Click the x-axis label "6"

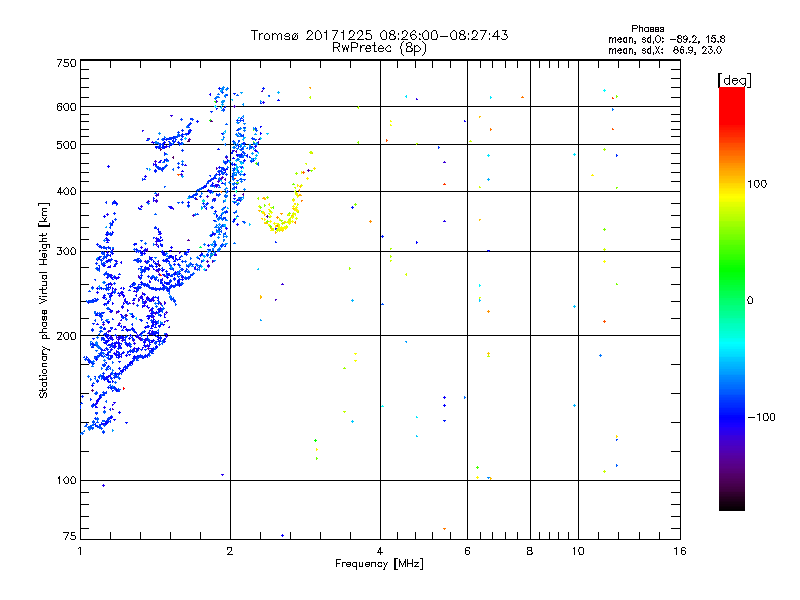coord(467,551)
